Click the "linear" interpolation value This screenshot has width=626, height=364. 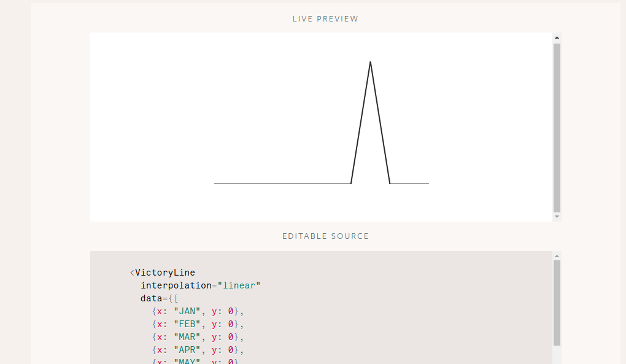239,285
